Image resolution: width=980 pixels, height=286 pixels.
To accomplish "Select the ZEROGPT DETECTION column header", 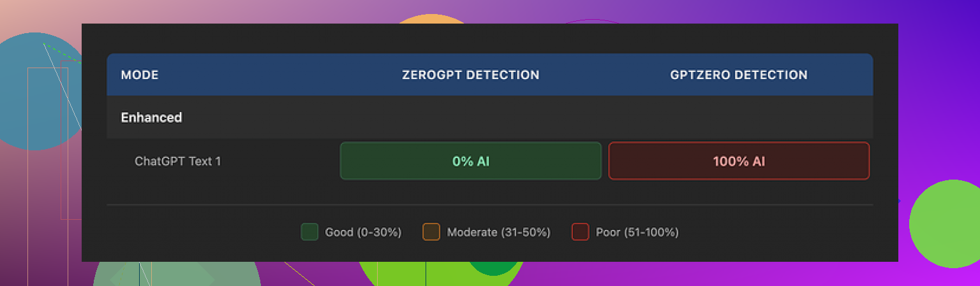I will pos(470,75).
